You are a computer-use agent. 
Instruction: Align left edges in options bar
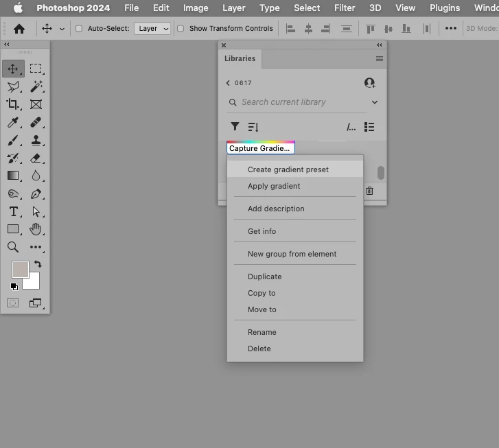[290, 29]
